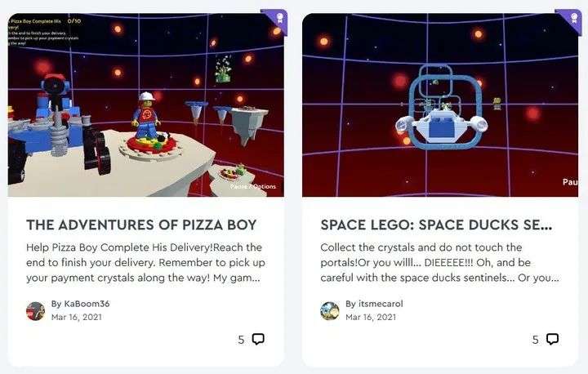Screen dimensions: 588x374
Task: Click Mar 16, 2021 date under itsmecarol
Action: 371,317
